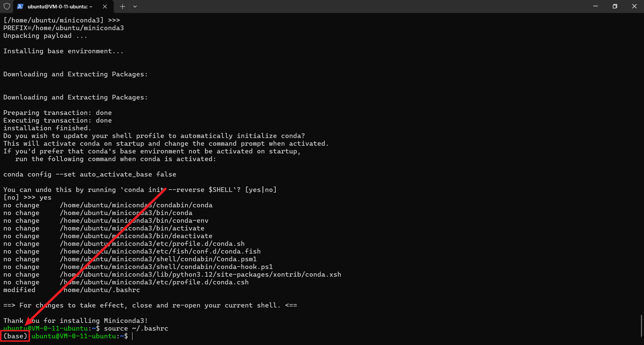Click the 'Thank you for installing Miniconda3!' line
Viewport: 644px width, 345px height.
coord(75,321)
